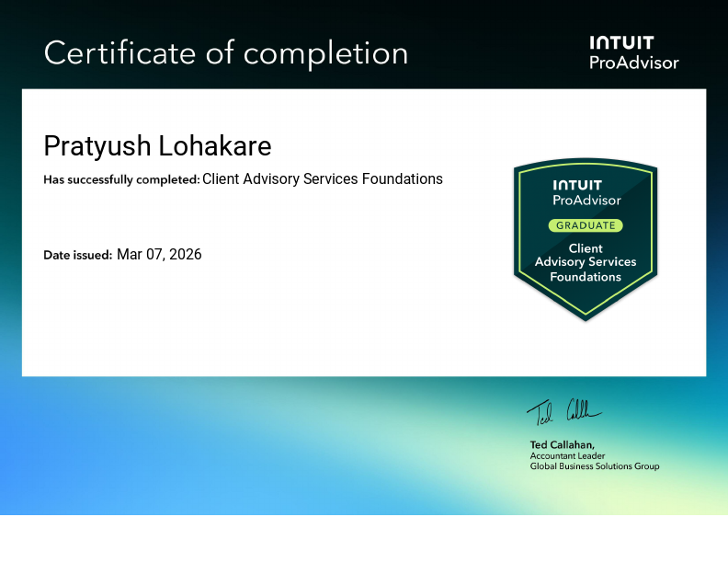The height and width of the screenshot is (563, 728).
Task: Select the name 'Pratyush Lohakare'
Action: pos(157,146)
